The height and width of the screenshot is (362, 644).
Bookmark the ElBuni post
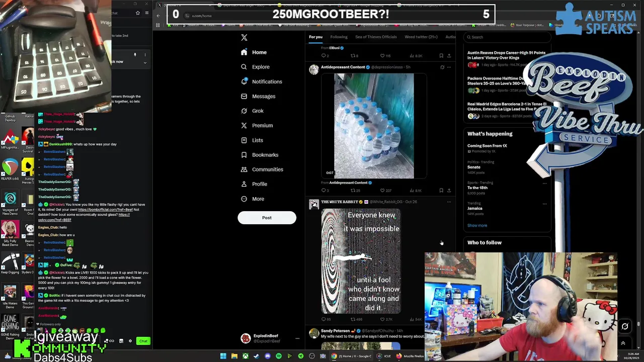pos(441,56)
